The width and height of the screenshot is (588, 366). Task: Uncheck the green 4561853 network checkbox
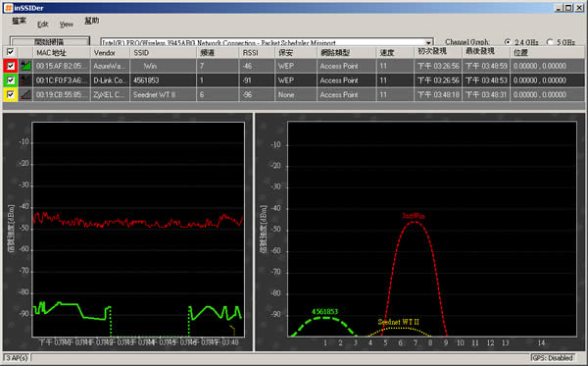(x=11, y=80)
